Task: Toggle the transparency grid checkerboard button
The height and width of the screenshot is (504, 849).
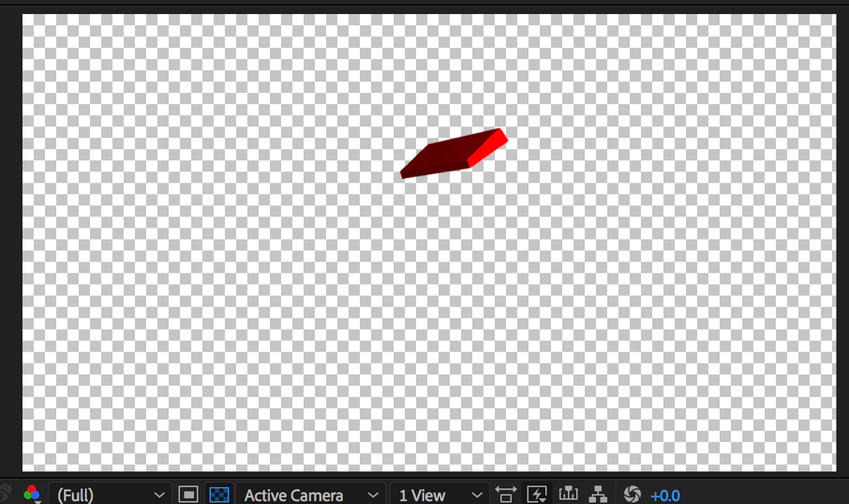Action: pos(219,495)
